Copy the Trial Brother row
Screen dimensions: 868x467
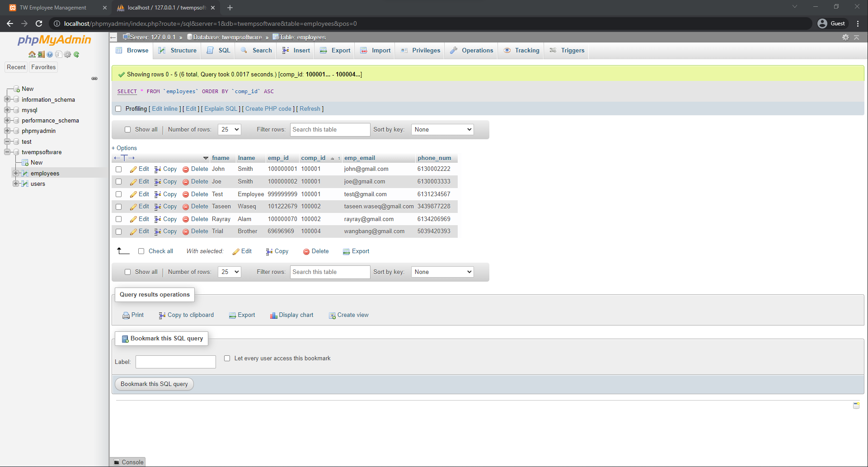click(x=165, y=231)
